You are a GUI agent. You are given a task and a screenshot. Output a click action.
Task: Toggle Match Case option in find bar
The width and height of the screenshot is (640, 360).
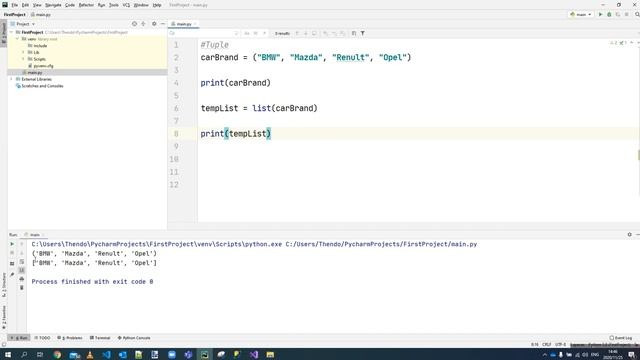click(247, 33)
